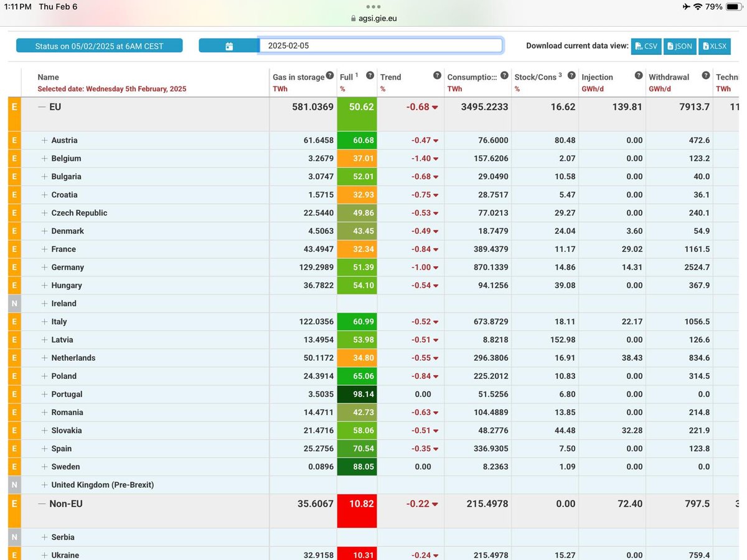
Task: Show help for Injection column
Action: tap(639, 75)
